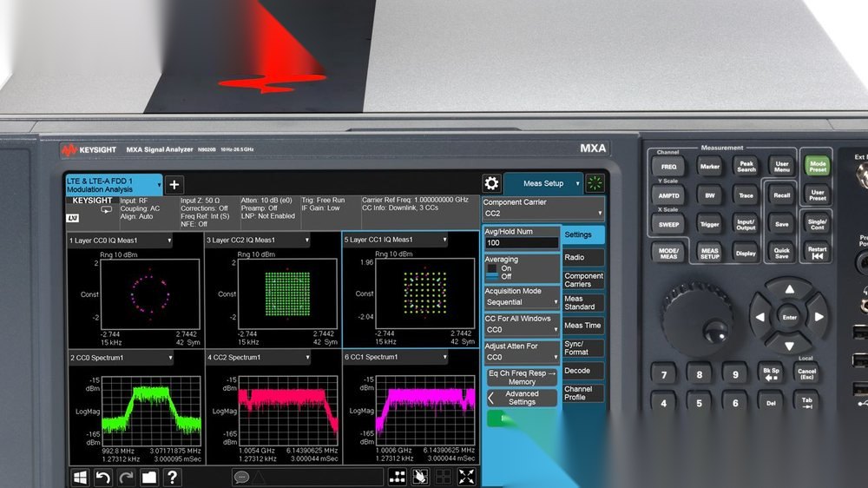The height and width of the screenshot is (488, 868).
Task: Tap the Tab front-panel key
Action: [x=806, y=403]
